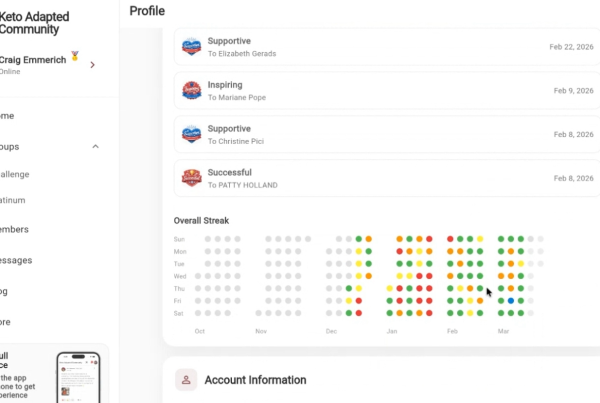This screenshot has height=403, width=600.
Task: Open Messages from the sidebar
Action: (16, 261)
